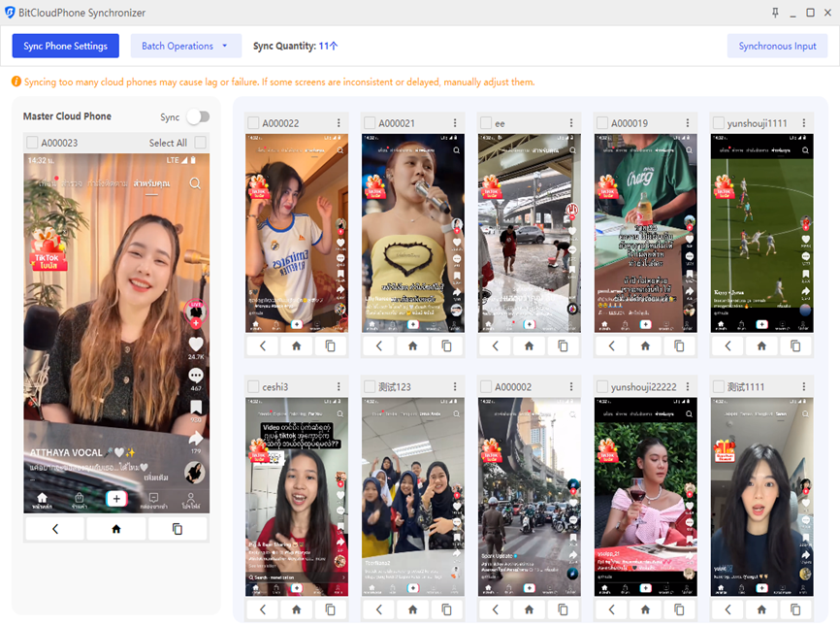Click the back arrow under the Master Cloud Phone
This screenshot has width=840, height=626.
[x=54, y=529]
